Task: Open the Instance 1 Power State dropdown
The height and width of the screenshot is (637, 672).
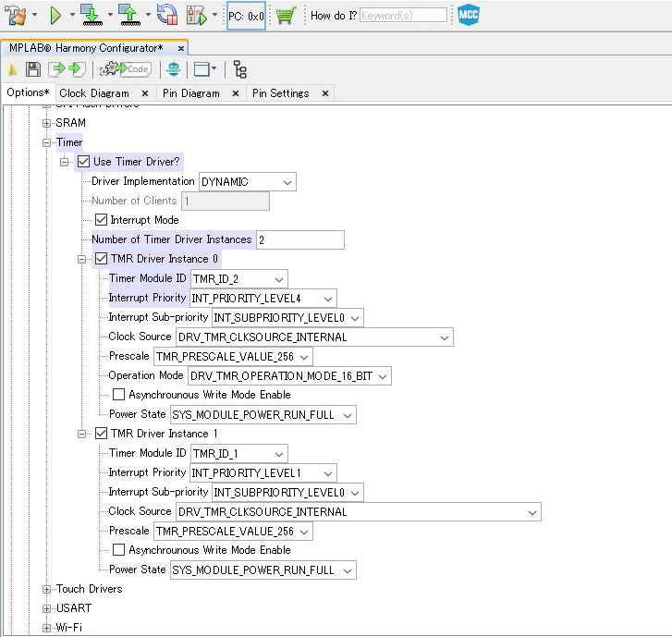Action: click(263, 570)
